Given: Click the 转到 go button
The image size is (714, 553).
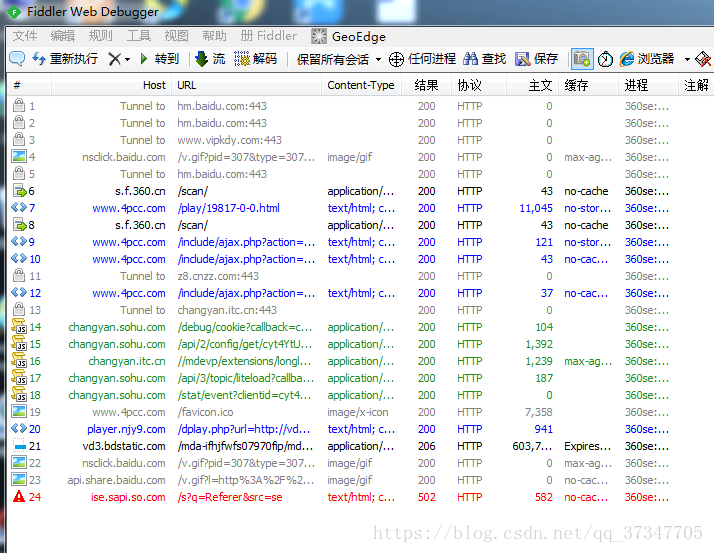Looking at the screenshot, I should (x=159, y=59).
